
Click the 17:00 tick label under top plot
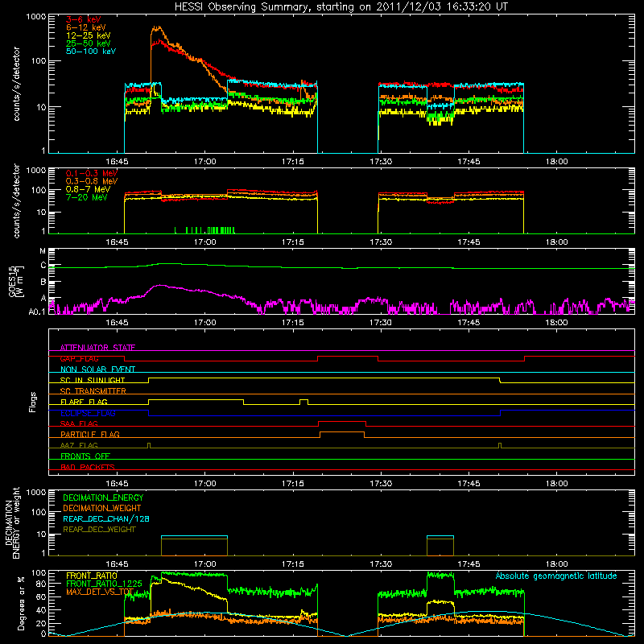[204, 162]
